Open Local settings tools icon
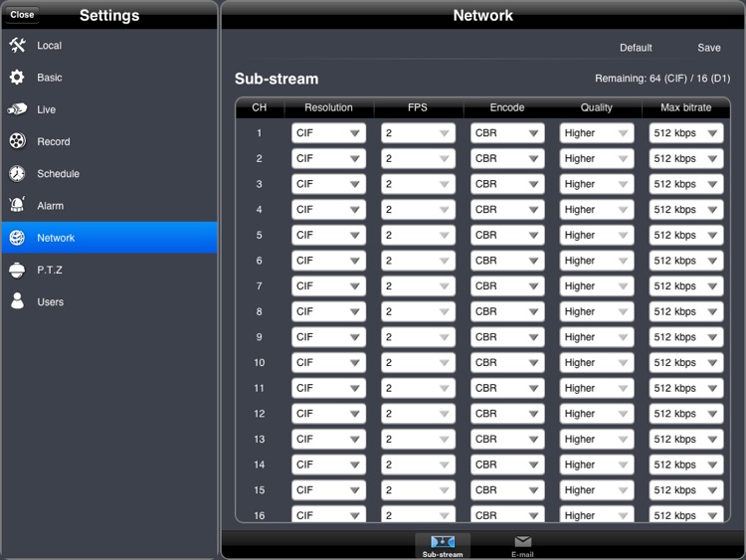Screen dimensions: 746x560 pos(18,45)
